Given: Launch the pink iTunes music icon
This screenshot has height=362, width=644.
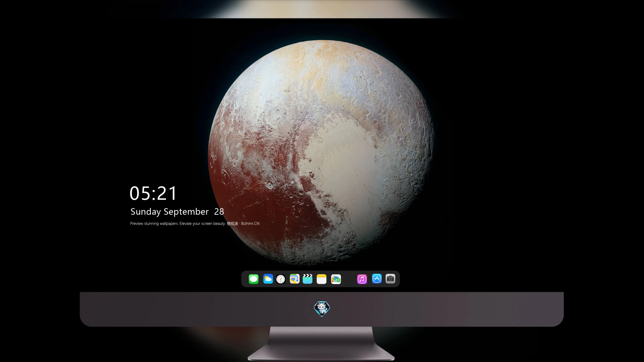Looking at the screenshot, I should click(x=362, y=279).
